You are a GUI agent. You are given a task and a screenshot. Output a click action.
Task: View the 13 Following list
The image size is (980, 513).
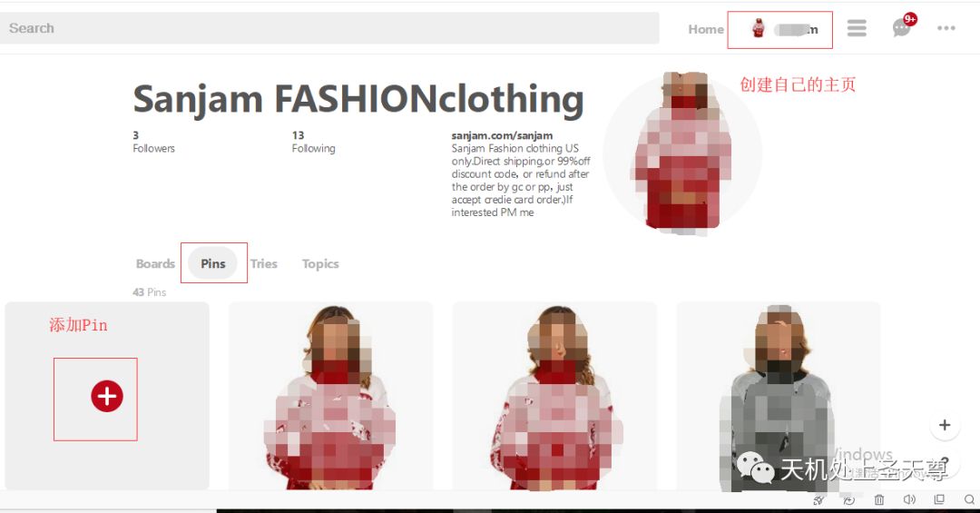(x=313, y=142)
